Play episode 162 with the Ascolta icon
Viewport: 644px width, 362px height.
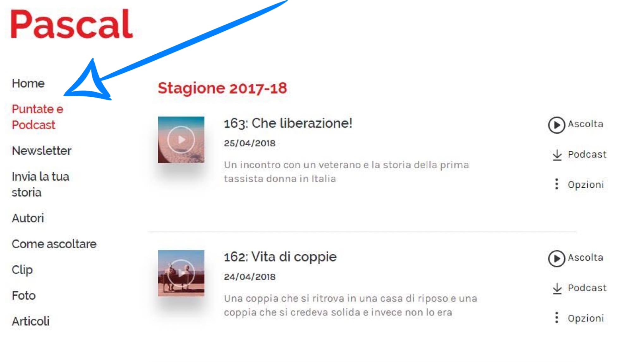(x=556, y=259)
